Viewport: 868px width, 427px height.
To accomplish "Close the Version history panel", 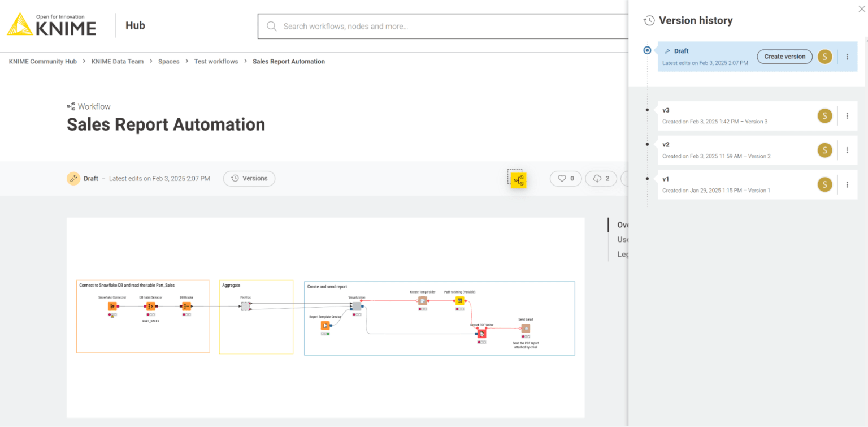I will [x=861, y=8].
